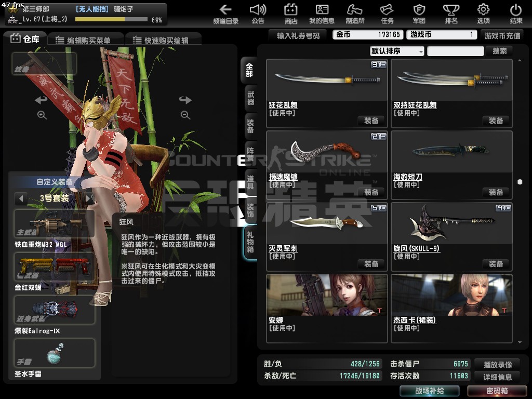This screenshot has height=399, width=532.
Task: Click the 灭灵军刺 dagger image
Action: tap(327, 223)
